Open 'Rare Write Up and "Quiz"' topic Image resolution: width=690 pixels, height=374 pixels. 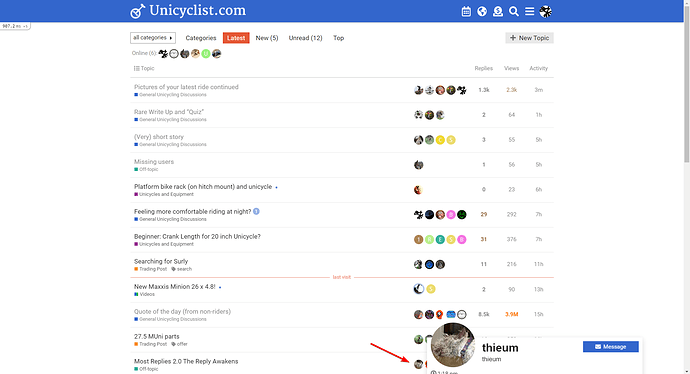(x=169, y=112)
